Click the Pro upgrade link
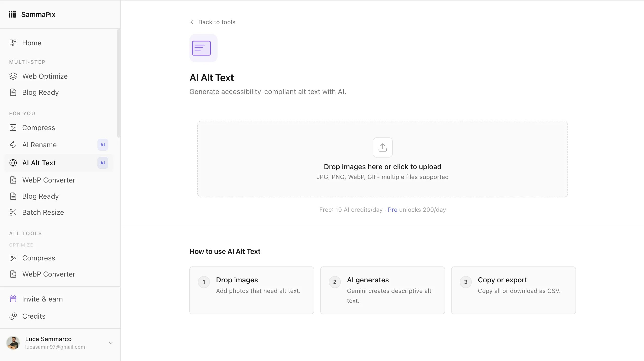The image size is (644, 361). click(x=392, y=210)
